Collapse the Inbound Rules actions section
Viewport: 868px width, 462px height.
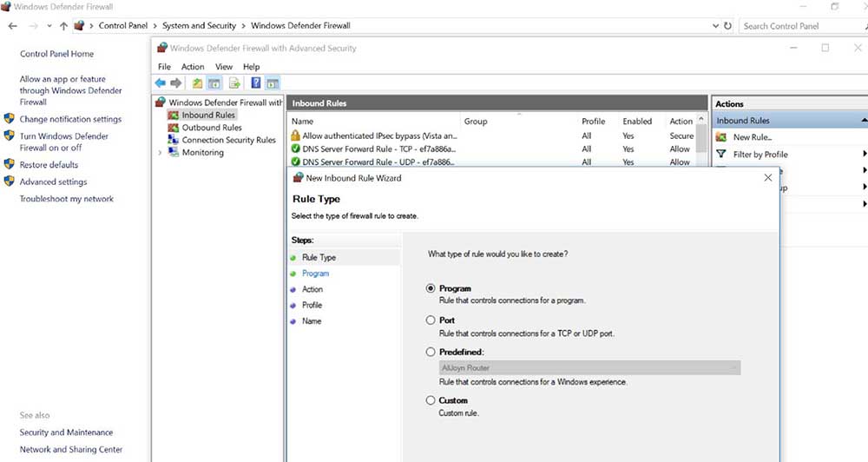pos(864,121)
